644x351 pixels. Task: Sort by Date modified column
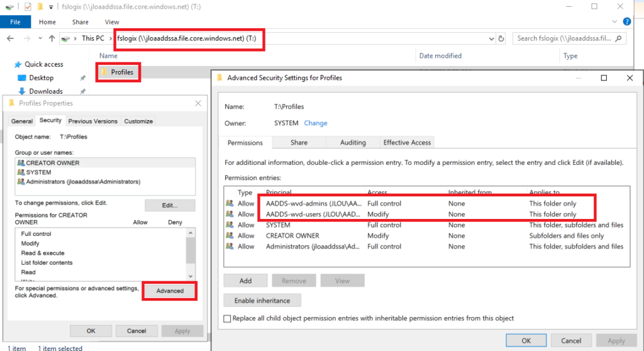point(440,56)
